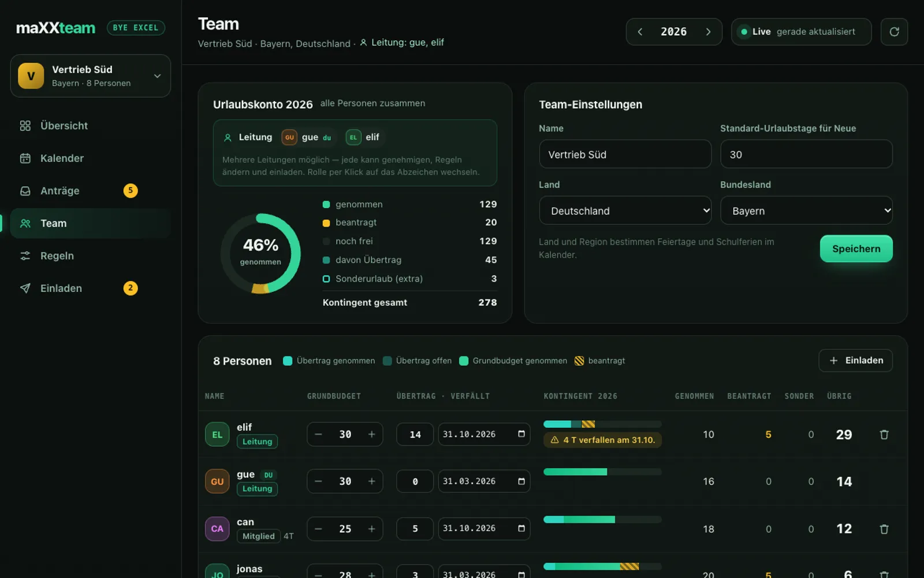Toggle gue's Leitung role badge in table

tap(257, 489)
